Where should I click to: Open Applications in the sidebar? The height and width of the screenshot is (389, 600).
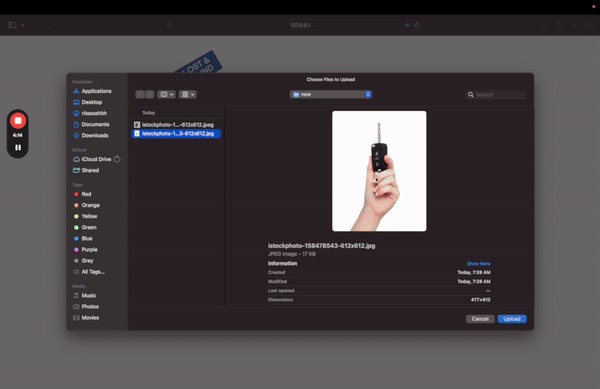pyautogui.click(x=92, y=91)
